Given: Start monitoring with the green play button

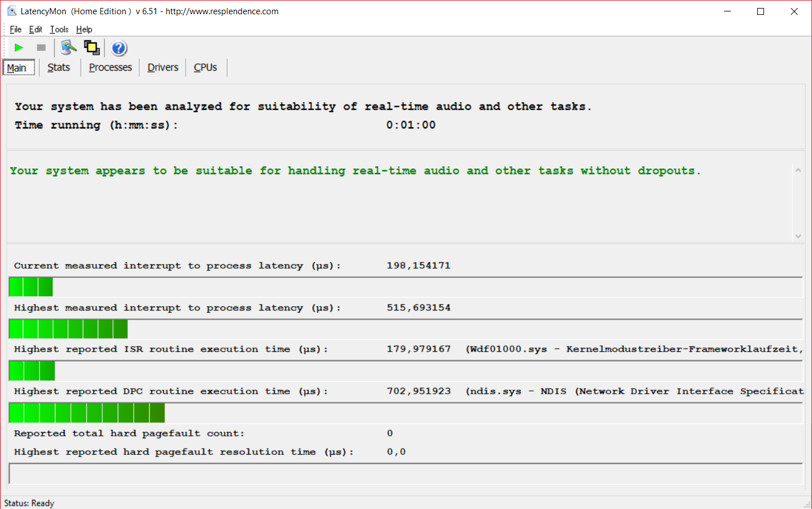Looking at the screenshot, I should click(x=19, y=48).
